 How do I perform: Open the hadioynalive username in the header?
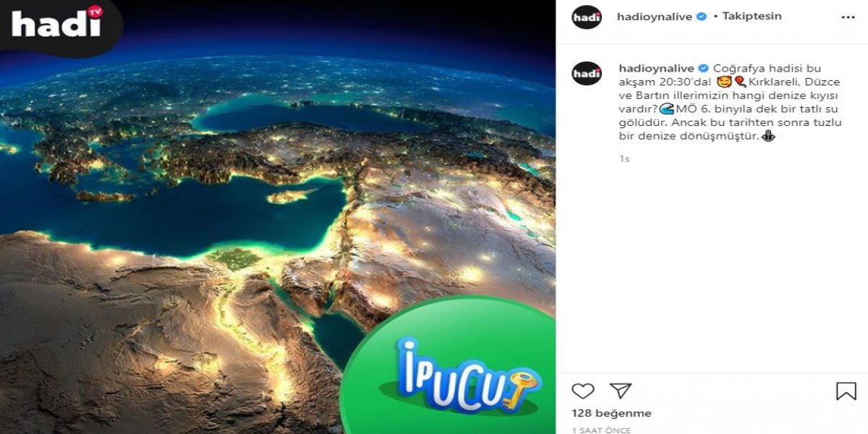[x=655, y=16]
